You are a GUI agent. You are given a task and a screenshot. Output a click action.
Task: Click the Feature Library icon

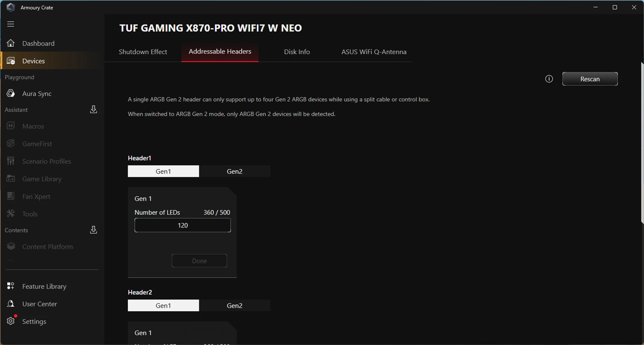(x=11, y=286)
